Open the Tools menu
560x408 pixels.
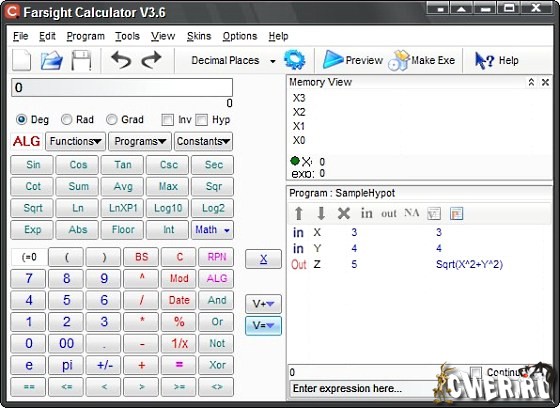click(x=127, y=36)
